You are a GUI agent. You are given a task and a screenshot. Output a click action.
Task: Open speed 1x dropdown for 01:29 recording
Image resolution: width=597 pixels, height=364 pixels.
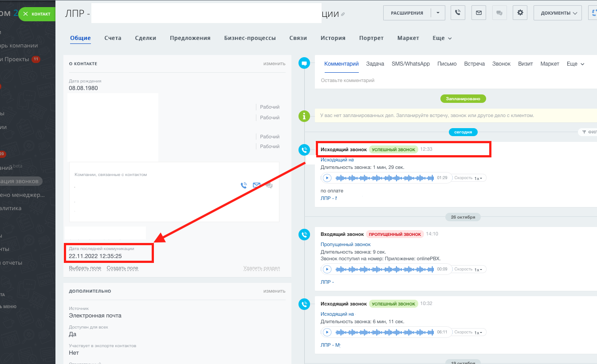[x=479, y=178]
